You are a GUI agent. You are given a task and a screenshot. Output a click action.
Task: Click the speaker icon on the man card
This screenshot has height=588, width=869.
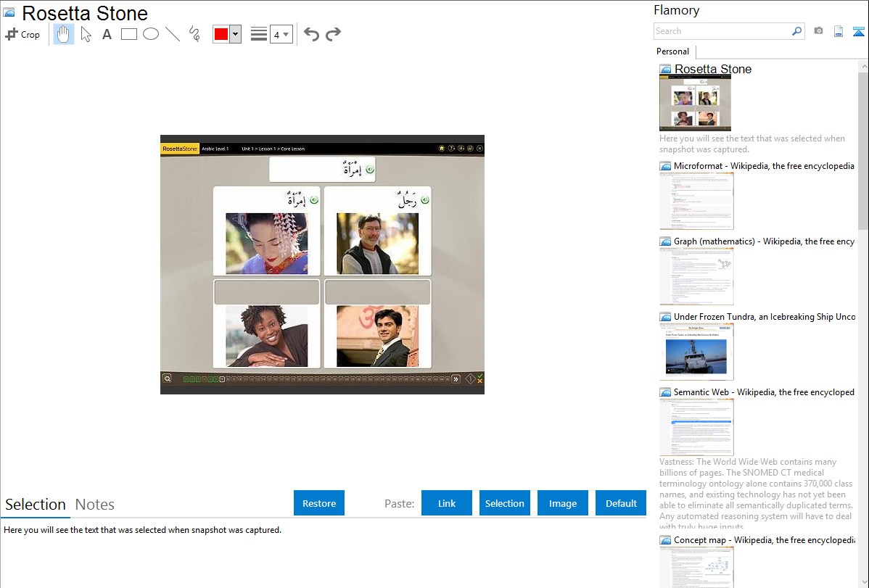coord(425,200)
